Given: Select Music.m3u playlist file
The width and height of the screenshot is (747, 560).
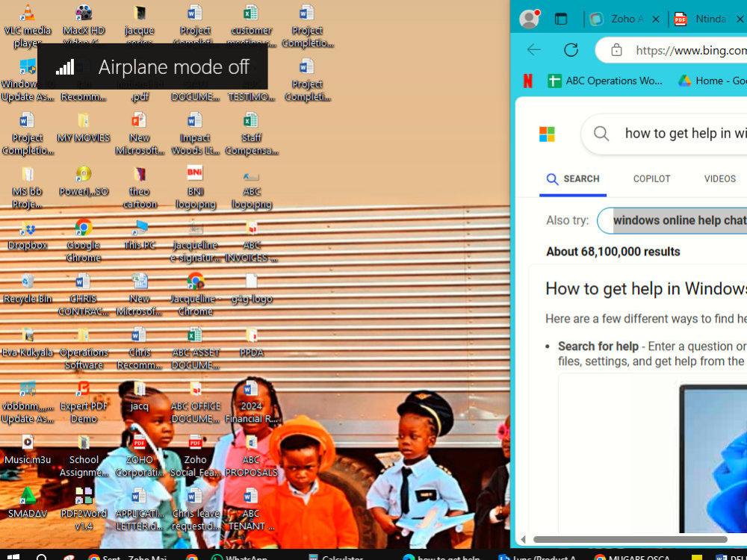Looking at the screenshot, I should pos(28,450).
